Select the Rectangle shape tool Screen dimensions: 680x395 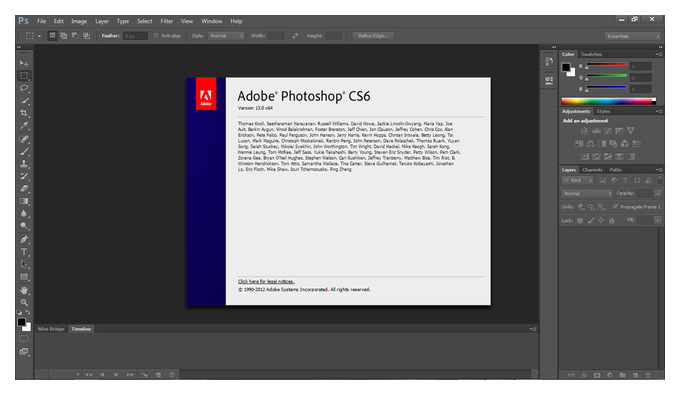(x=24, y=277)
